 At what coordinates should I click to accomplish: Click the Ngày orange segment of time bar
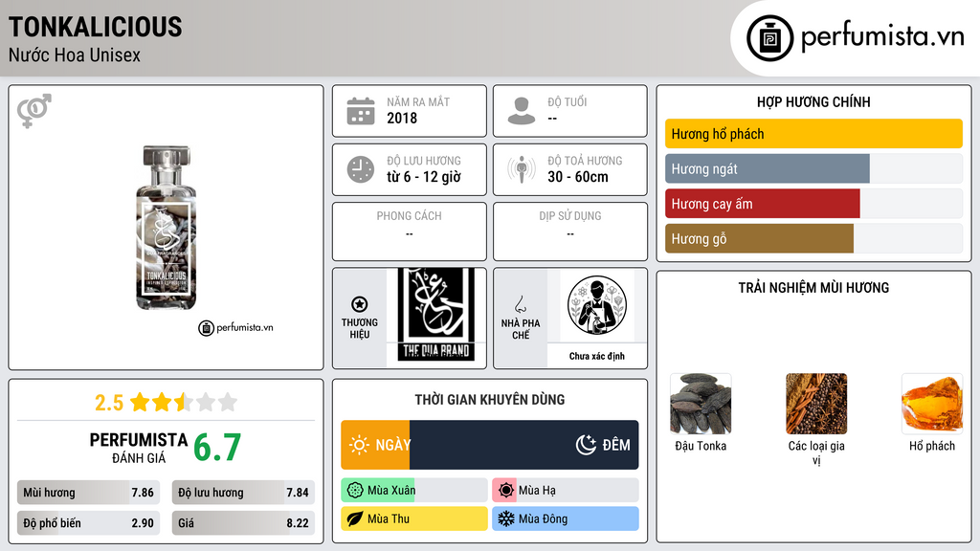(x=375, y=445)
